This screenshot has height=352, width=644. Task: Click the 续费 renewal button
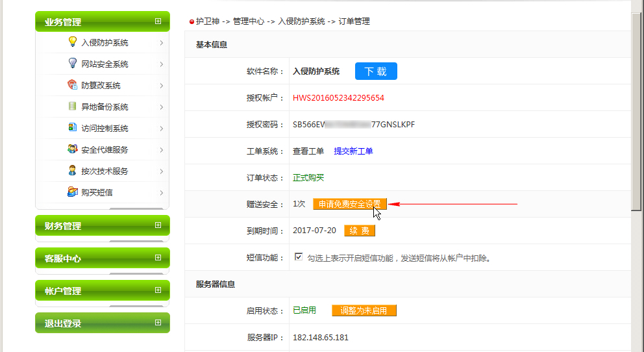[360, 231]
